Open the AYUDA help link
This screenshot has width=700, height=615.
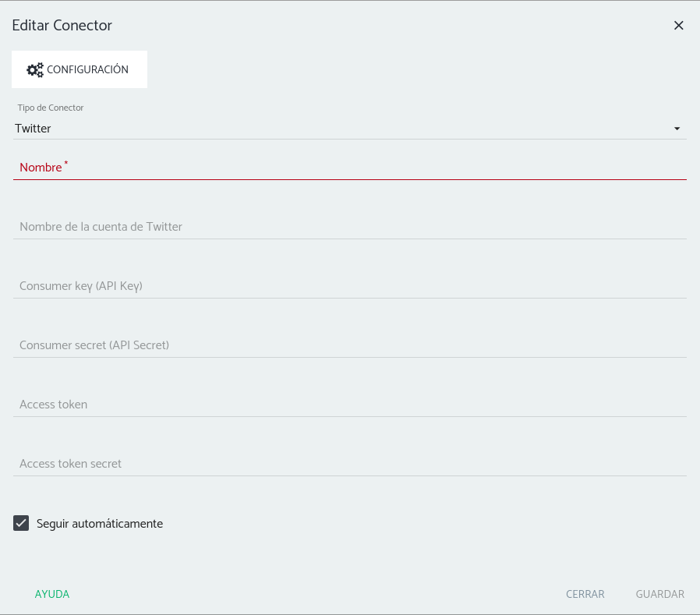[x=51, y=593]
